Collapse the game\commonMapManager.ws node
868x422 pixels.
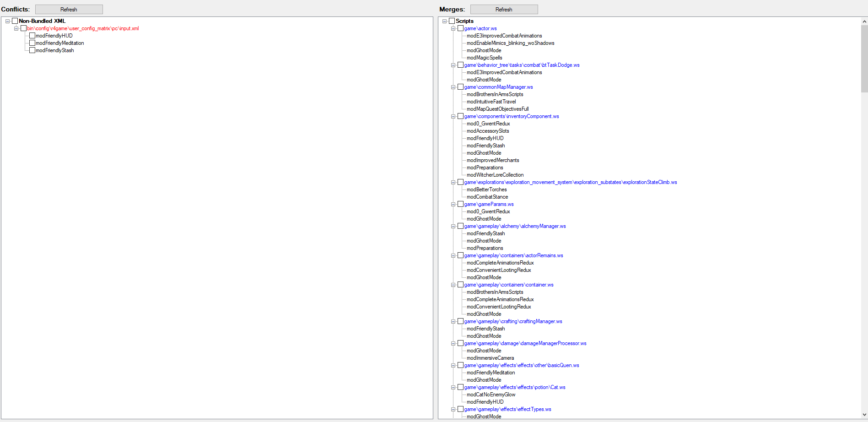pyautogui.click(x=453, y=87)
